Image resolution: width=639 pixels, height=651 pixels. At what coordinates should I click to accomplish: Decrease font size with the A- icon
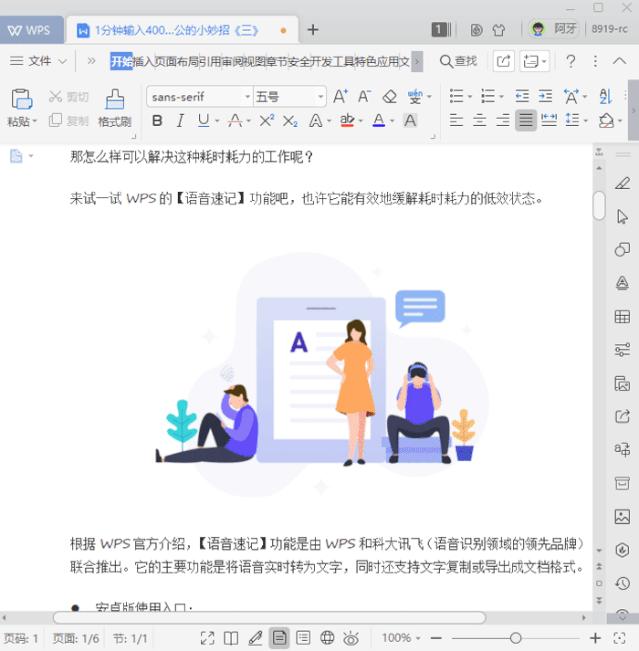[364, 96]
